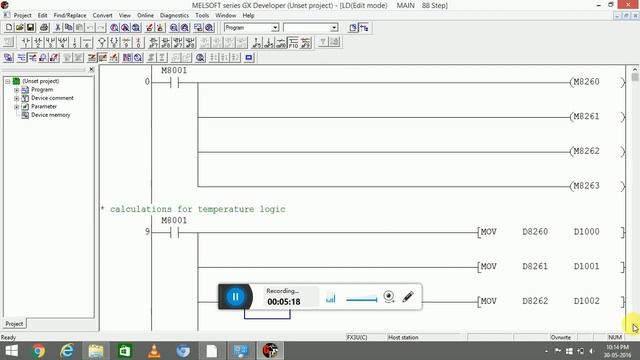This screenshot has height=360, width=640.
Task: Expand the Program tree node
Action: [x=17, y=90]
